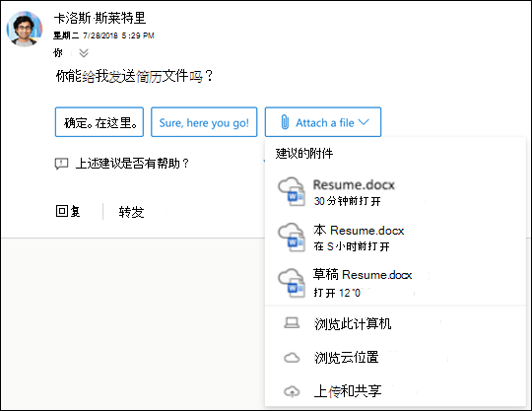532x411 pixels.
Task: Click Word cloud icon for Resume.docx
Action: click(x=292, y=192)
